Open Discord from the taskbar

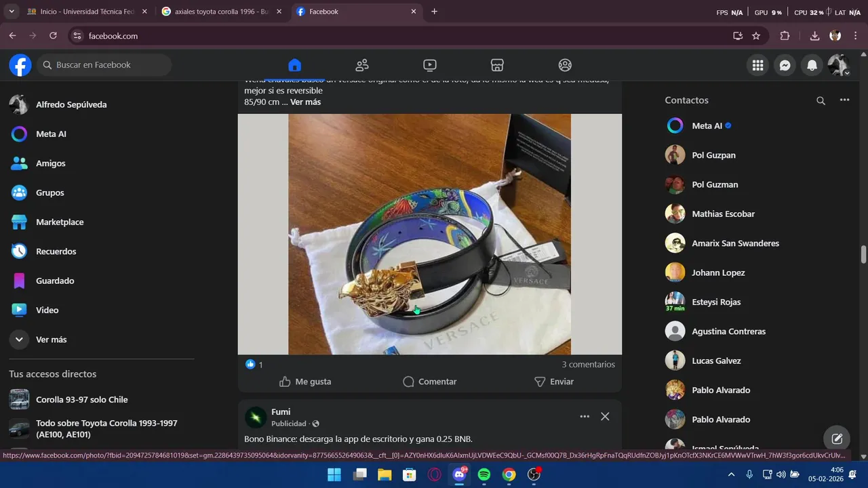pos(459,474)
